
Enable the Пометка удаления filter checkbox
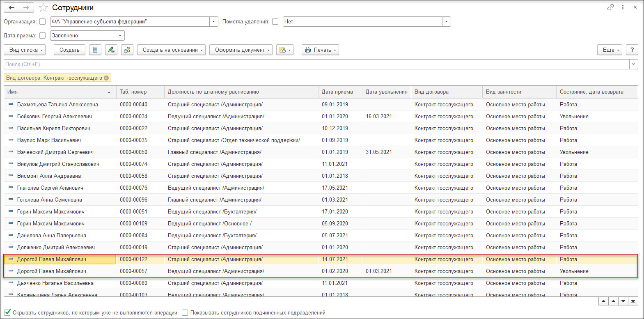click(275, 22)
